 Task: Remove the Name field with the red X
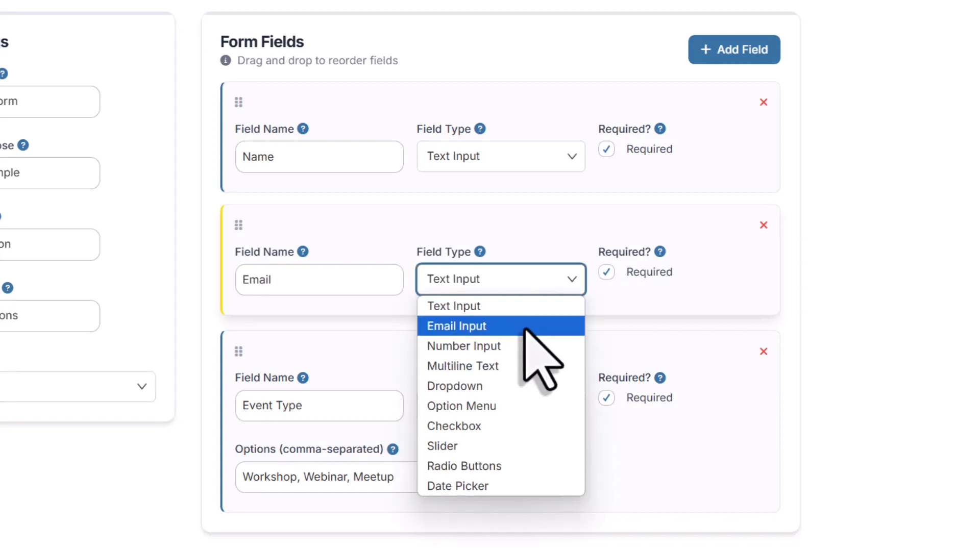(764, 102)
